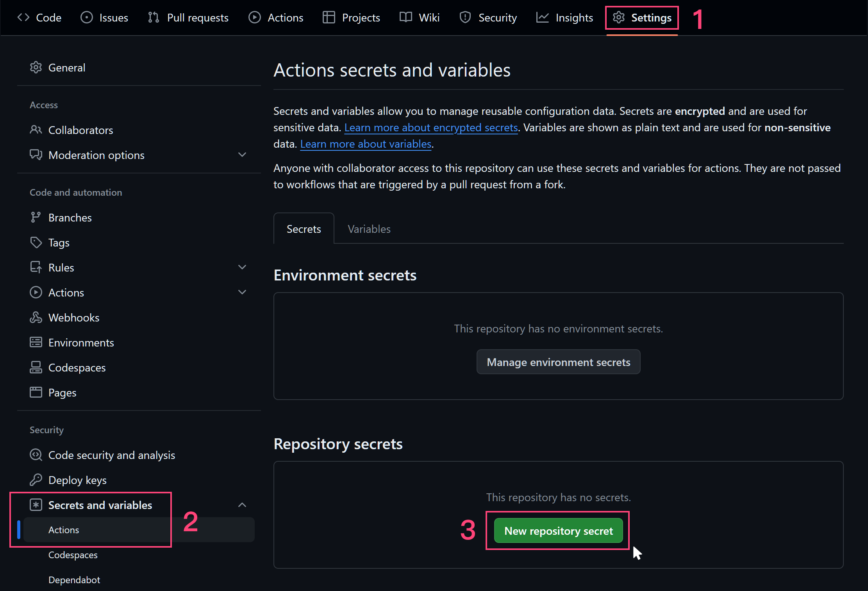Click the Codespaces icon under Code and automation

point(36,368)
